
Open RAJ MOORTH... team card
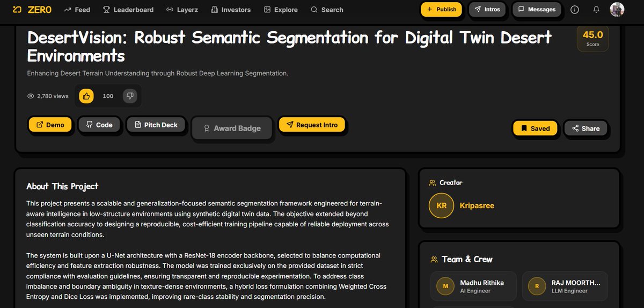(x=565, y=286)
